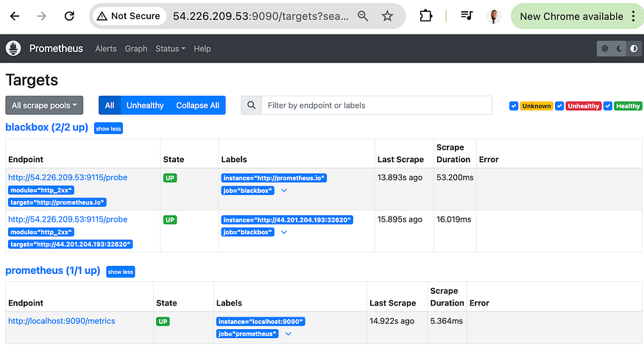Open the Not Secure site info badge

click(130, 16)
